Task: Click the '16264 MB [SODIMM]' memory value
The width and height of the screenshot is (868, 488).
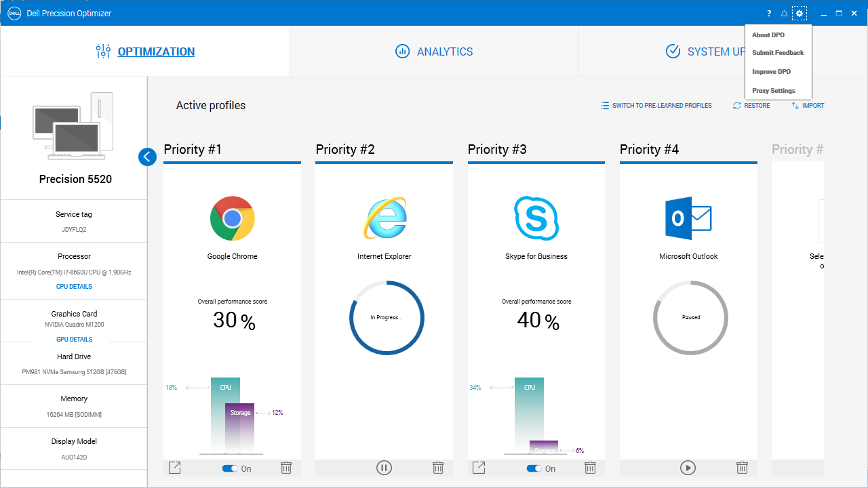Action: coord(74,414)
